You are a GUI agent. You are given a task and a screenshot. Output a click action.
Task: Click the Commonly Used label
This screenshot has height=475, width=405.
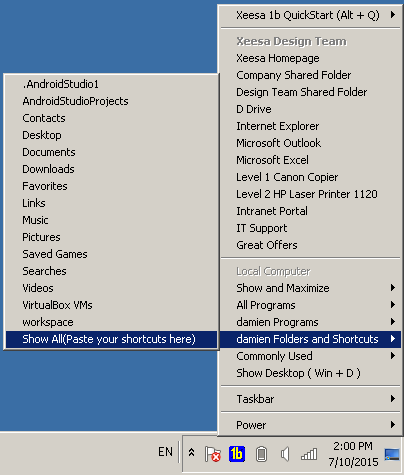(x=274, y=356)
